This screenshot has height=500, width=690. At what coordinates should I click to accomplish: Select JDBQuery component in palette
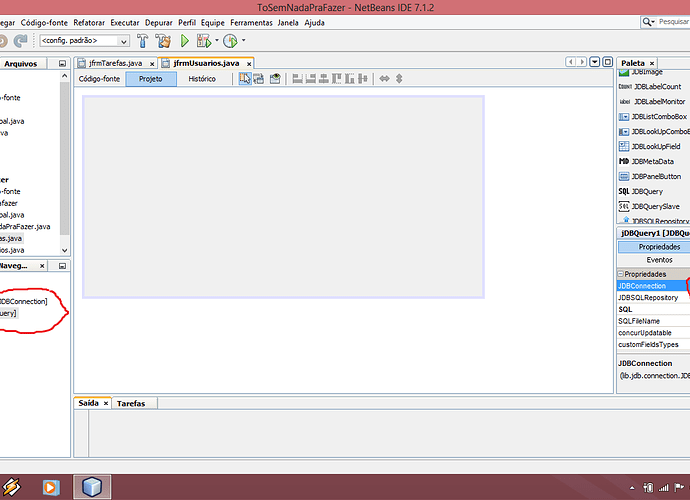(646, 191)
